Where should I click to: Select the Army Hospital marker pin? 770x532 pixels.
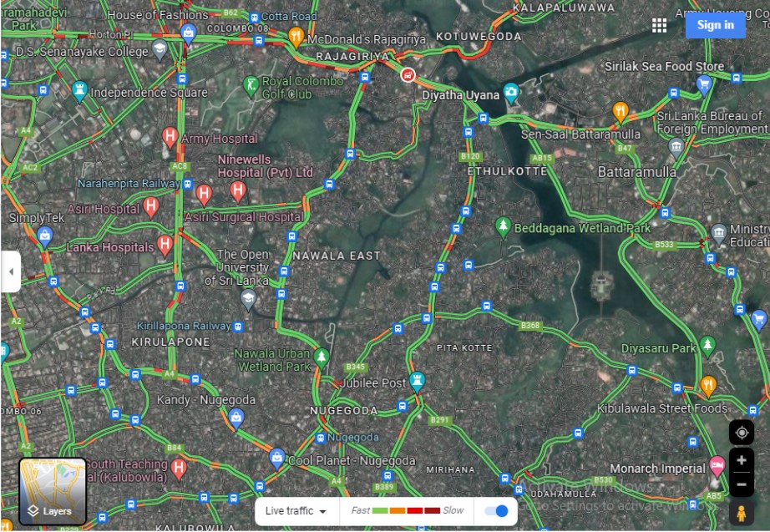coord(170,138)
